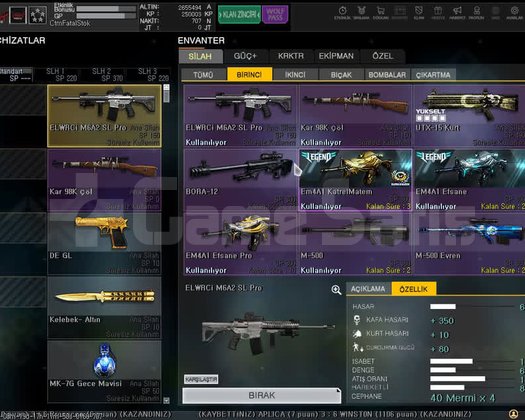Open the Ayarlar gear icon
This screenshot has width=525, height=420.
514,11
